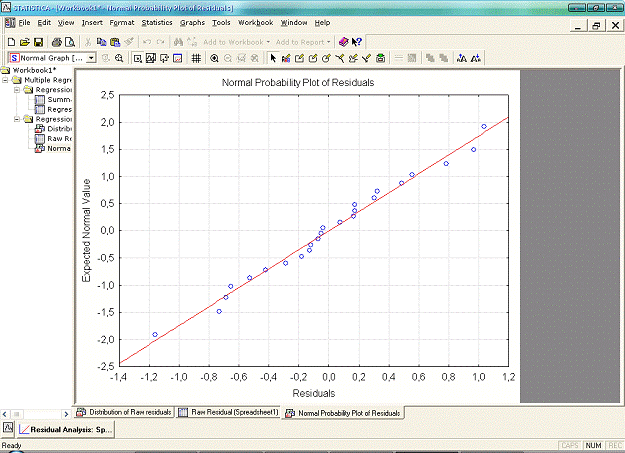
Task: Click the increase font size icon
Action: (x=461, y=59)
